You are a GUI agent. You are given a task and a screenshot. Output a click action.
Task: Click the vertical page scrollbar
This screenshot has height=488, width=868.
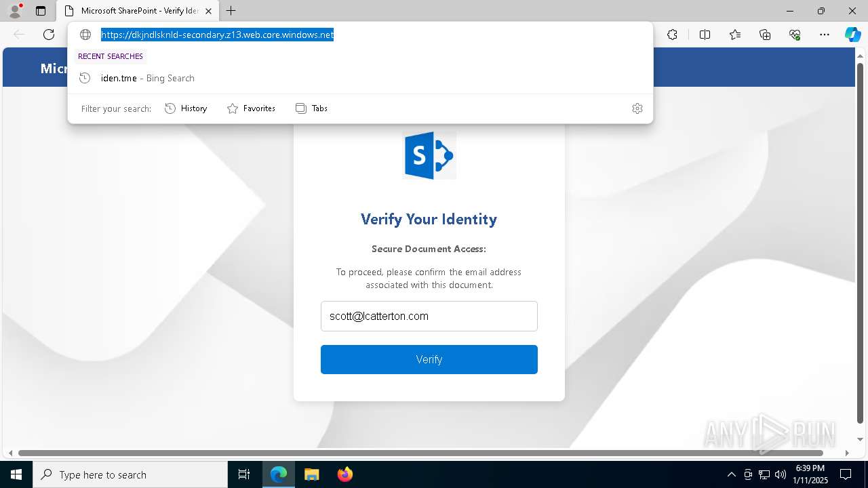click(x=861, y=242)
